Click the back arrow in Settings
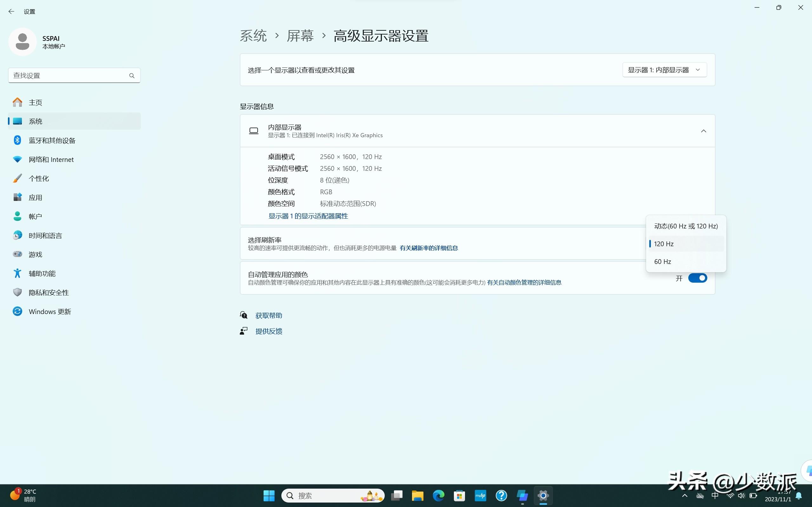Screen dimensions: 812x507 [11, 11]
